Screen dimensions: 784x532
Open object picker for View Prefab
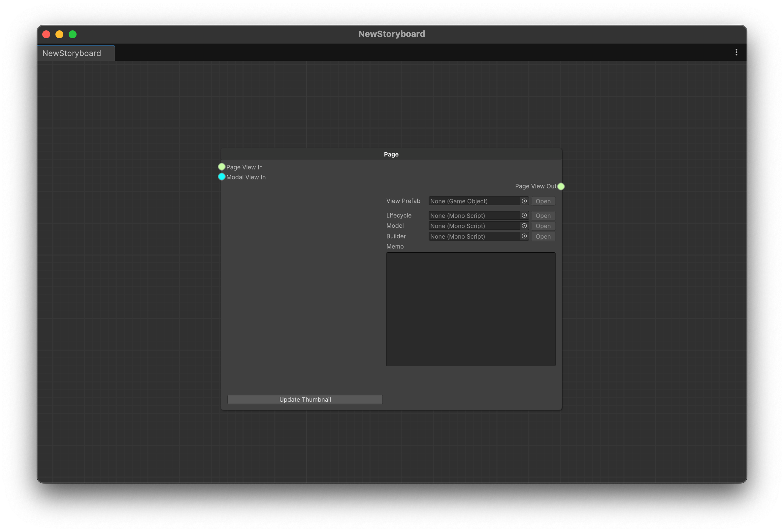(524, 201)
